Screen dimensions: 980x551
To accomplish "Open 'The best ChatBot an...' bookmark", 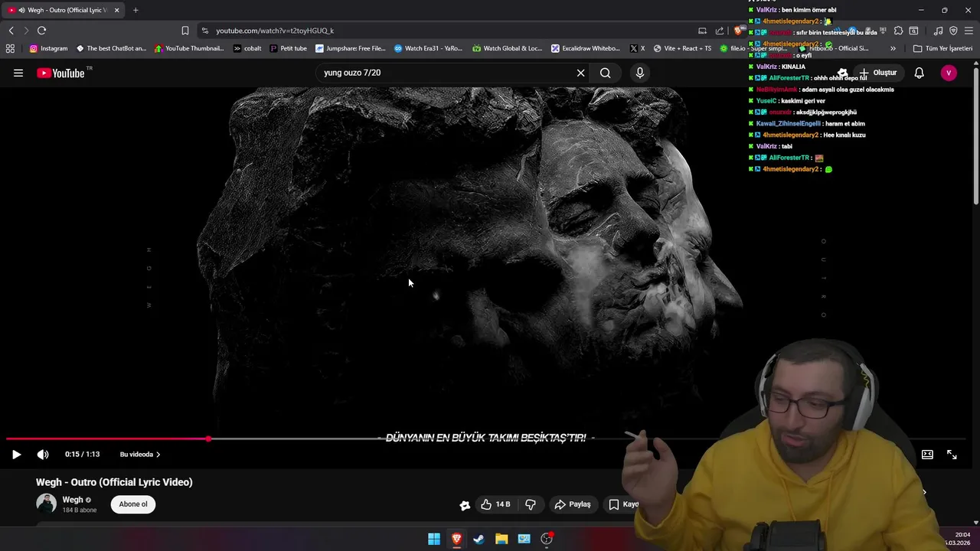I will pos(111,48).
